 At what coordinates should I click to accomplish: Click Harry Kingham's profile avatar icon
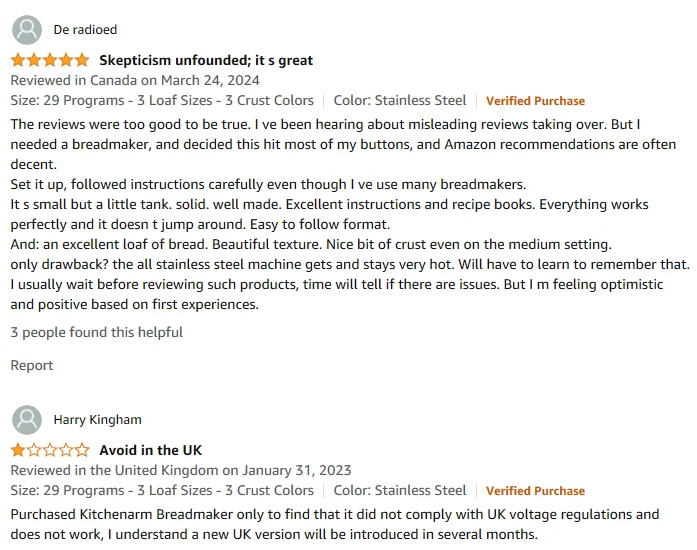coord(27,420)
